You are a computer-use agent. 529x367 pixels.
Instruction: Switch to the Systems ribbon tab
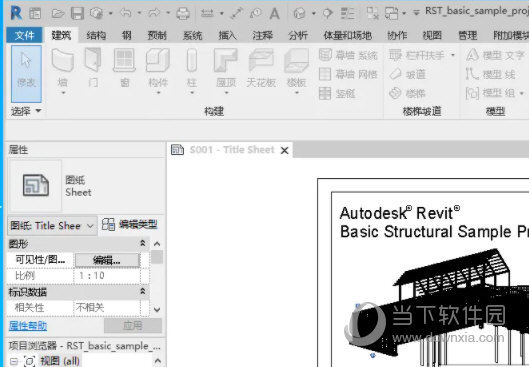192,35
